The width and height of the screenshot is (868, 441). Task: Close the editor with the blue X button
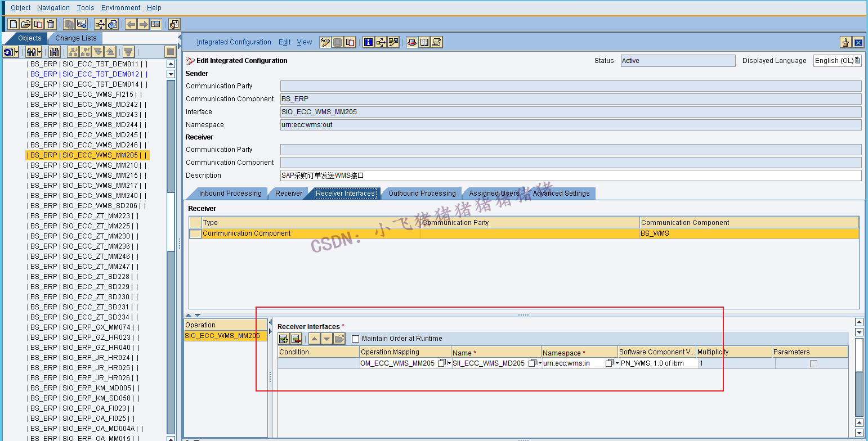pyautogui.click(x=858, y=42)
